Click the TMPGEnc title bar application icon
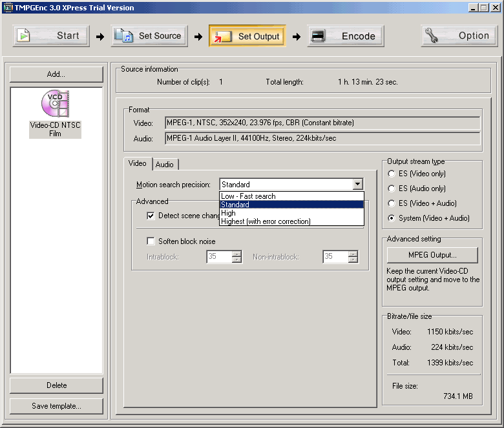The width and height of the screenshot is (504, 428). click(8, 8)
